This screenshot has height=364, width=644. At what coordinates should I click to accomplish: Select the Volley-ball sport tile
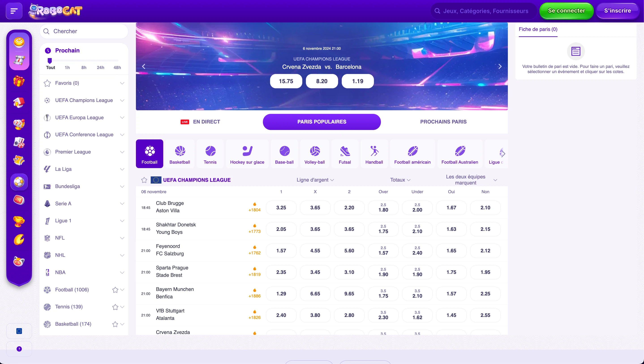point(315,154)
